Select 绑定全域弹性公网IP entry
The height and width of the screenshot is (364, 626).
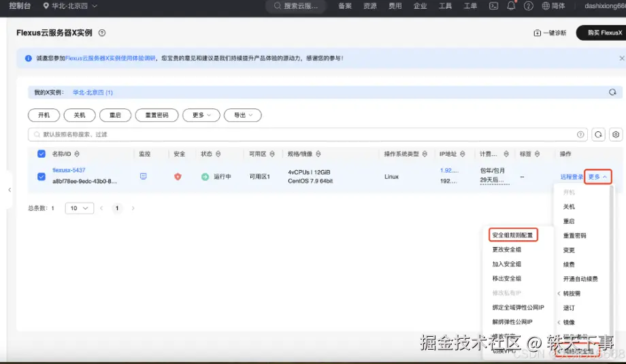click(518, 308)
